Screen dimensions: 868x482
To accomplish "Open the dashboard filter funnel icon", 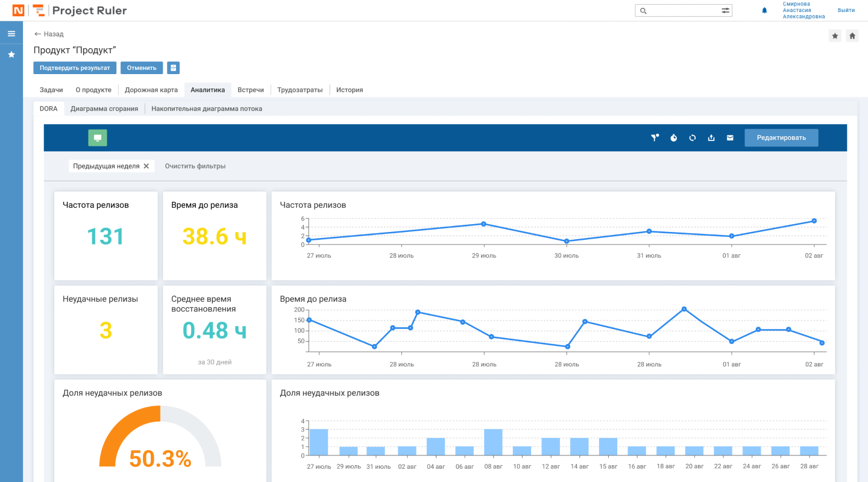I will click(655, 138).
